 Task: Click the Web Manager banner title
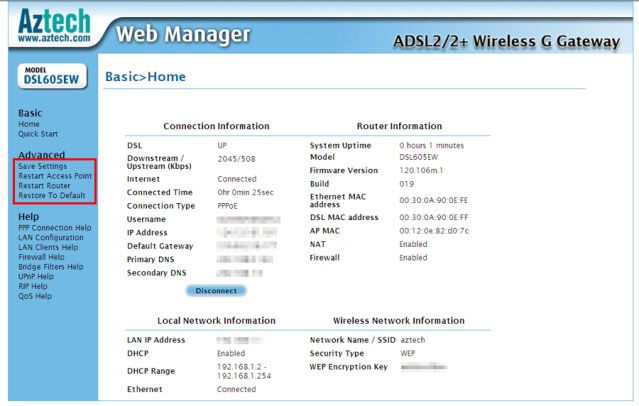[183, 34]
